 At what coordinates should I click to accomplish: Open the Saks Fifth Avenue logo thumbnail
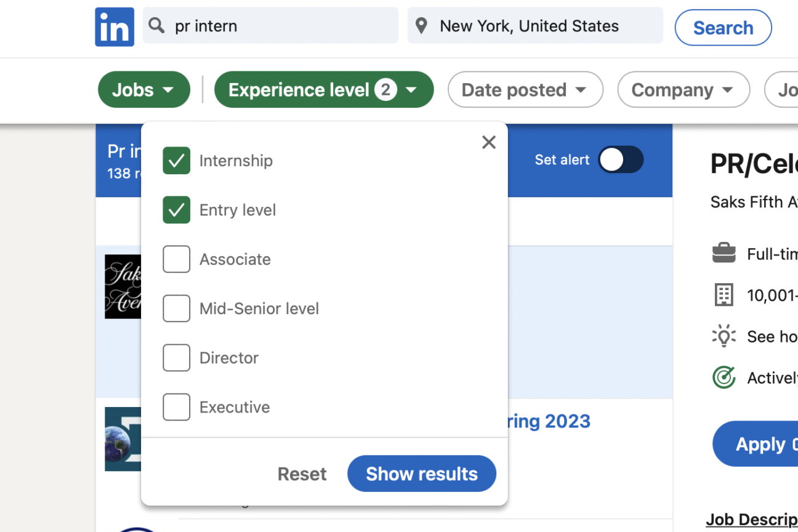pyautogui.click(x=123, y=286)
